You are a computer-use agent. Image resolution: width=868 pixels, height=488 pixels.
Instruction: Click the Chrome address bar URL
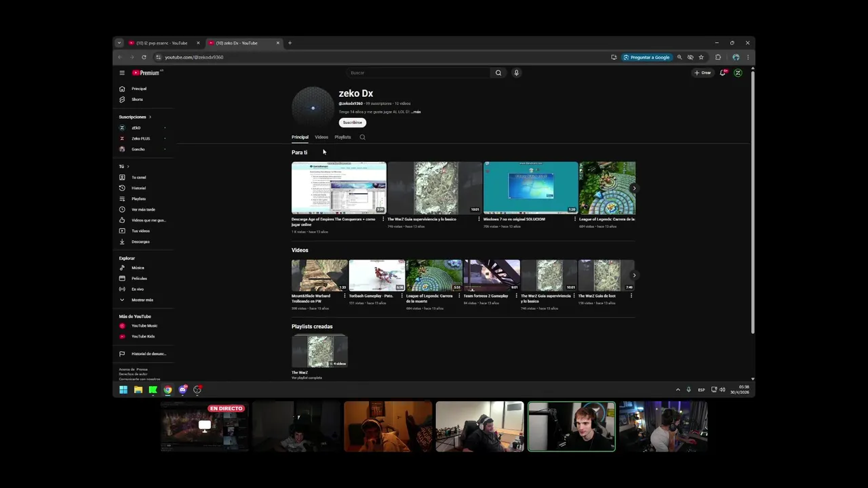194,57
